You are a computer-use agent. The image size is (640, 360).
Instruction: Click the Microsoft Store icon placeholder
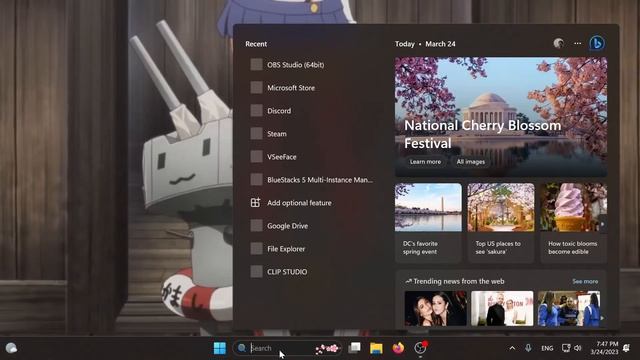(256, 87)
